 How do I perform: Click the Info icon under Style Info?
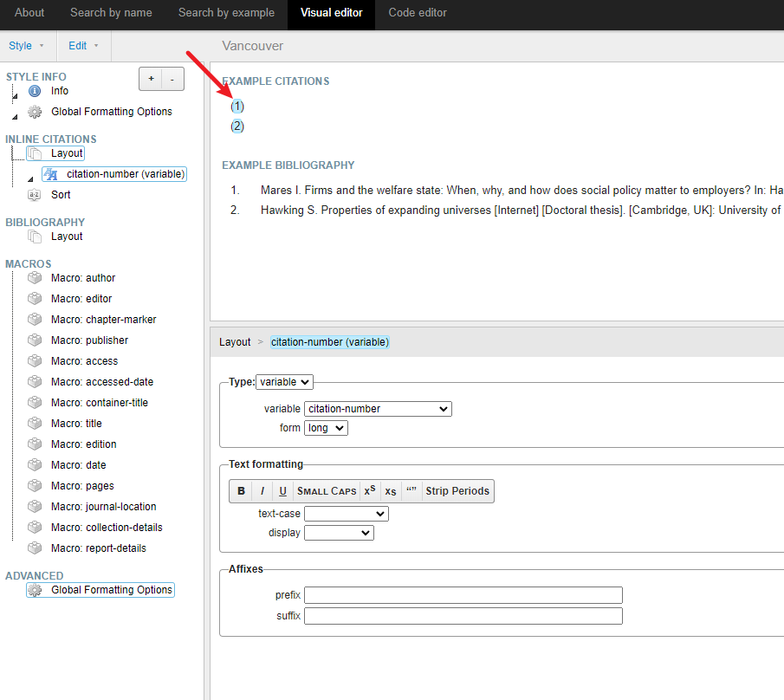pyautogui.click(x=35, y=91)
